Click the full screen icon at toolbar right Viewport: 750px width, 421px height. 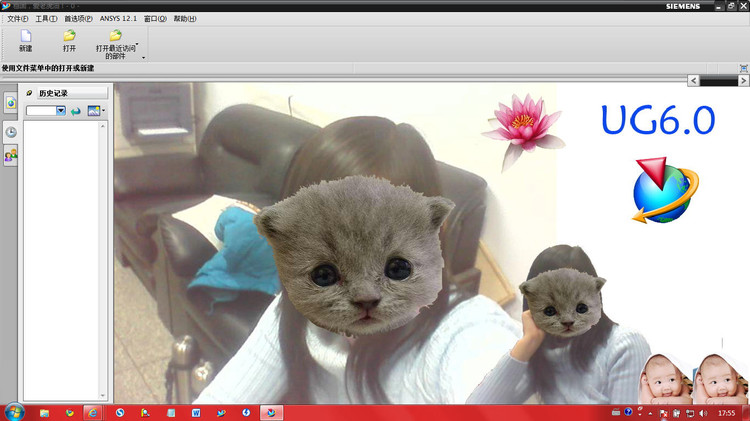point(743,68)
